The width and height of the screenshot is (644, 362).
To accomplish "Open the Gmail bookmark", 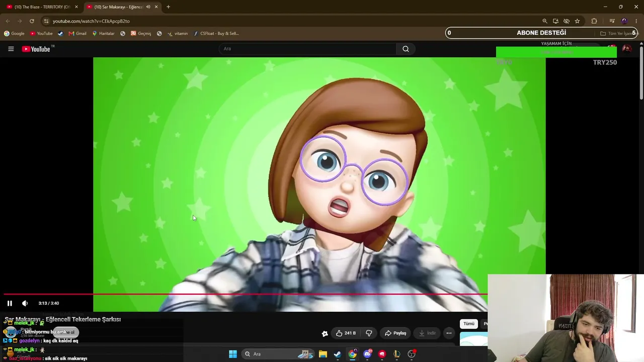I will (x=77, y=34).
